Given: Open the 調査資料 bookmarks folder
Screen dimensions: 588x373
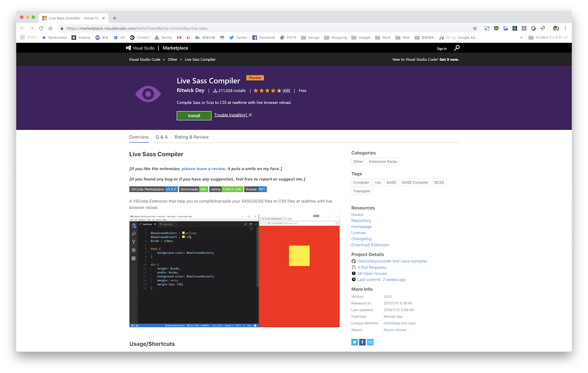Looking at the screenshot, I should [425, 37].
